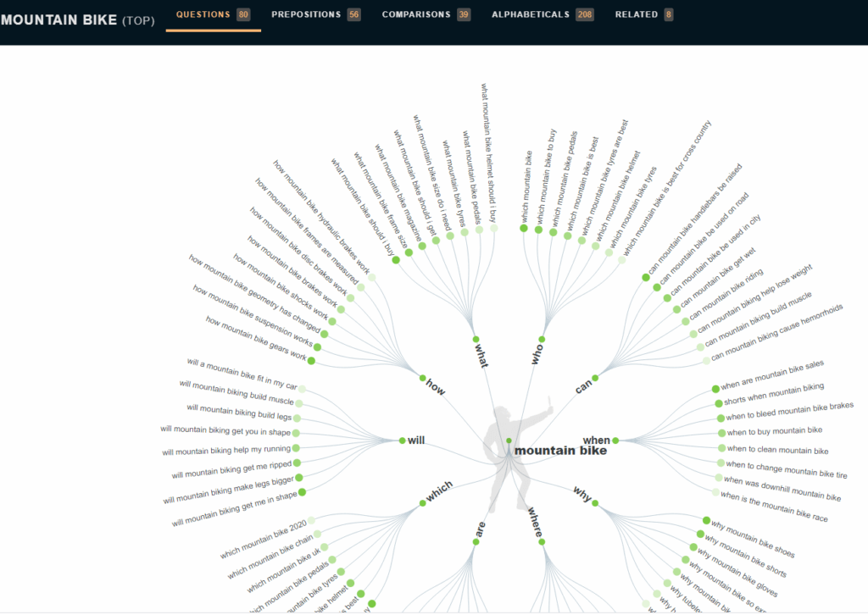This screenshot has height=615, width=868.
Task: Click 'when to bleed mountain bike brakes'
Action: pyautogui.click(x=790, y=411)
